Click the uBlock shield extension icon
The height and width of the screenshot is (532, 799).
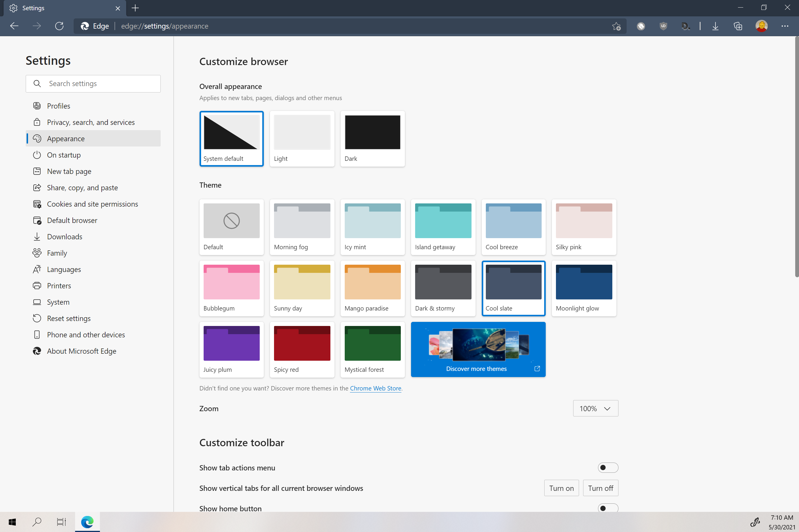663,26
